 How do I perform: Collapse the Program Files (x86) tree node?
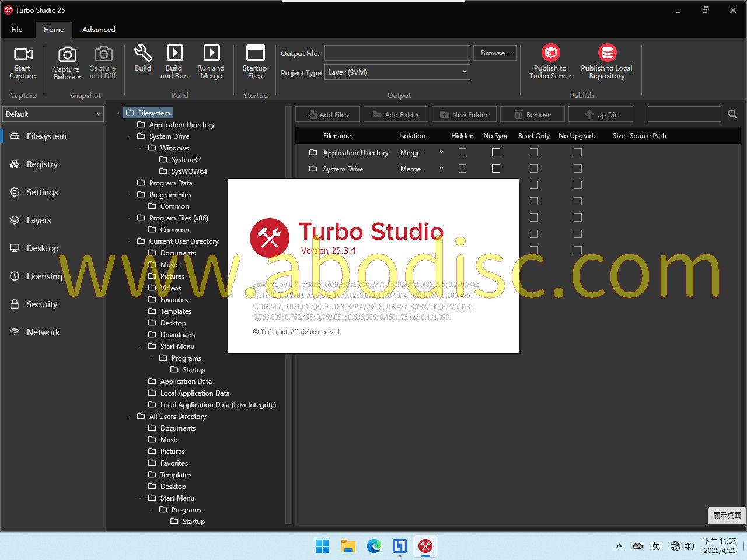[130, 218]
